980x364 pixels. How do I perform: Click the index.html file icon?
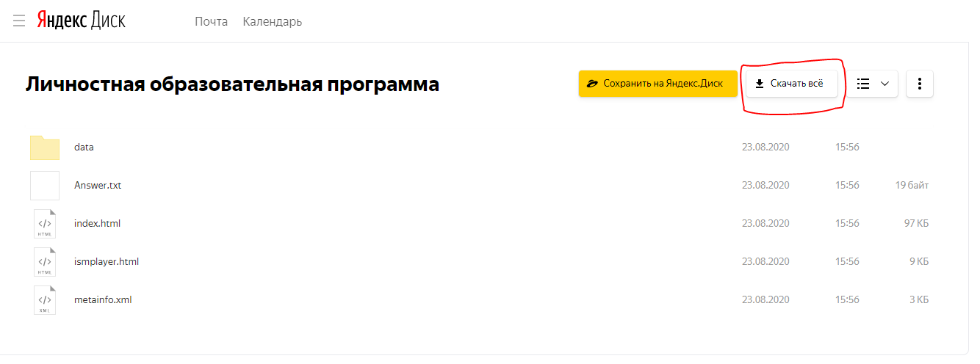45,224
